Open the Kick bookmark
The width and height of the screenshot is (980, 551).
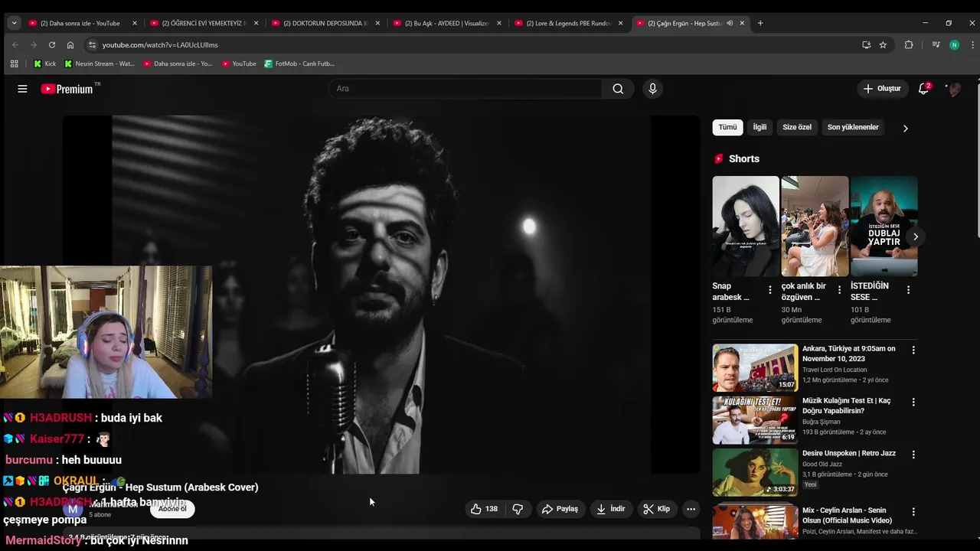[x=45, y=64]
